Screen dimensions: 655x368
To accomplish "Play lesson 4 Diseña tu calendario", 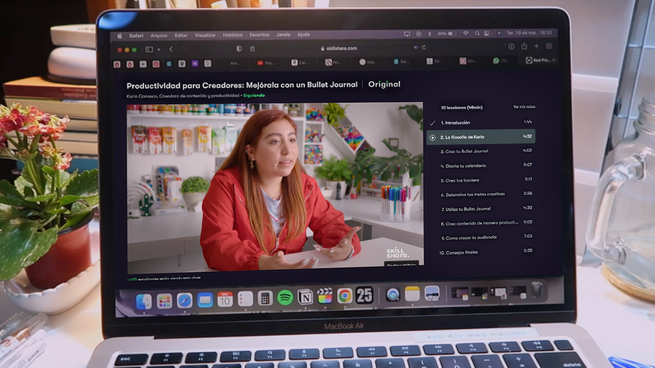I will pos(481,166).
